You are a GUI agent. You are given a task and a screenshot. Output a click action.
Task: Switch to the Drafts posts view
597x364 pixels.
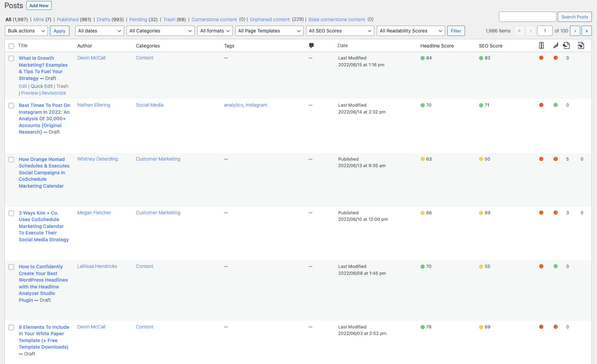point(103,19)
